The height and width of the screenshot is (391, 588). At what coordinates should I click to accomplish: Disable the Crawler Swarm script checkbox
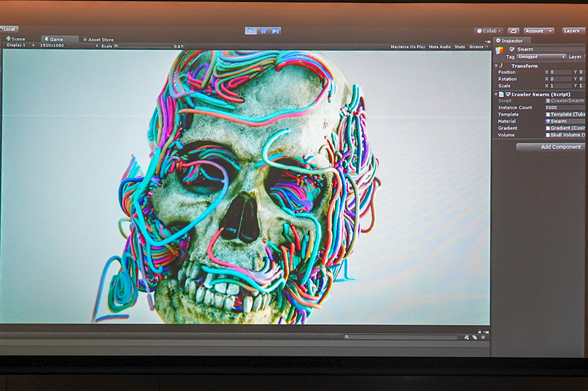click(508, 95)
